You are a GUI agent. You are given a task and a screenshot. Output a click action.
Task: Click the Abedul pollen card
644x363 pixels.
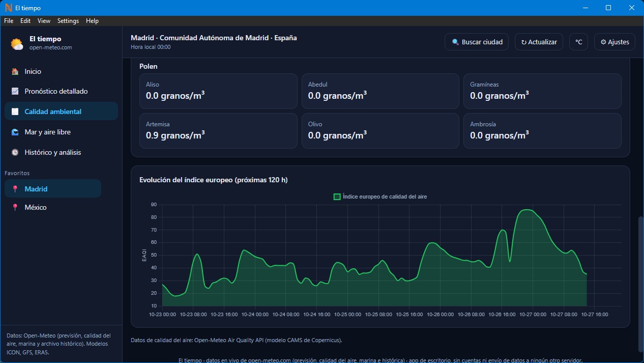coord(380,91)
